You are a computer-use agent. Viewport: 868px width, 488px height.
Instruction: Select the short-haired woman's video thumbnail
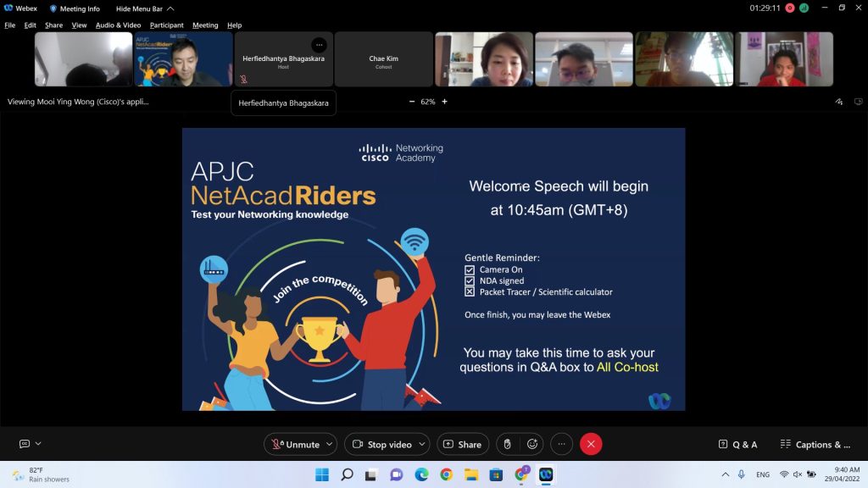(484, 59)
